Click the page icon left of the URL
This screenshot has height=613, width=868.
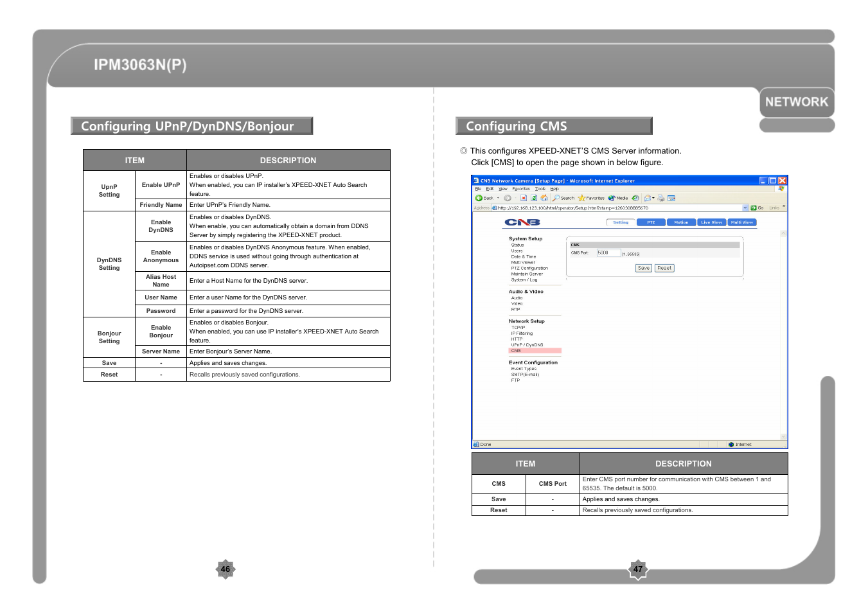pyautogui.click(x=495, y=208)
